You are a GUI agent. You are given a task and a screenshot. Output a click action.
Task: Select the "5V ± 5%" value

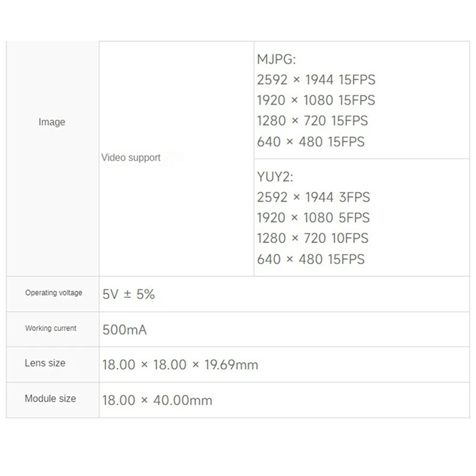pos(129,294)
